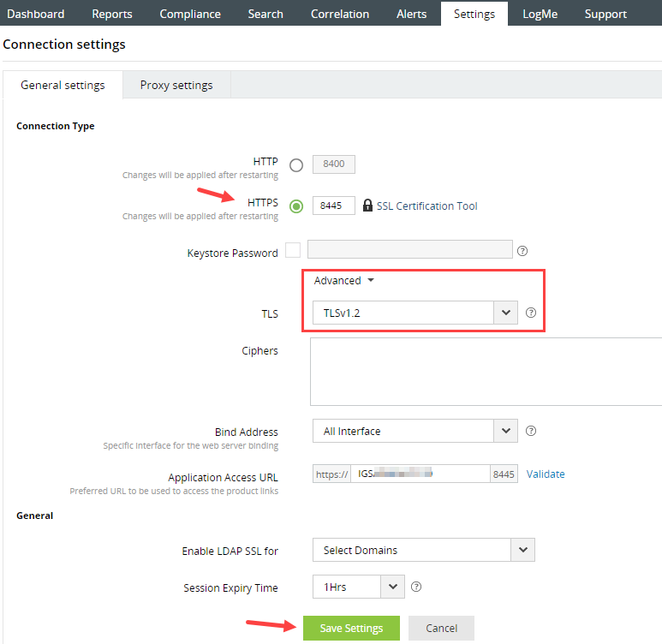The image size is (662, 644).
Task: Open the Alerts tab
Action: point(412,14)
